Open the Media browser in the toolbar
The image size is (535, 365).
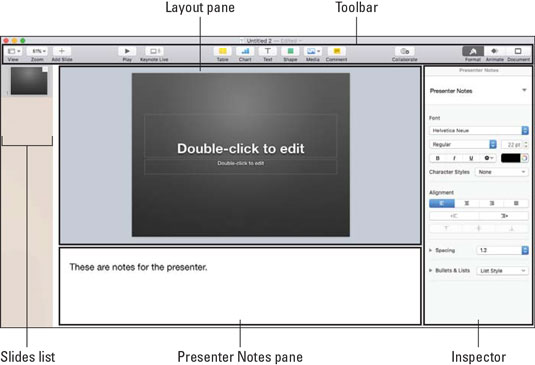tap(313, 51)
